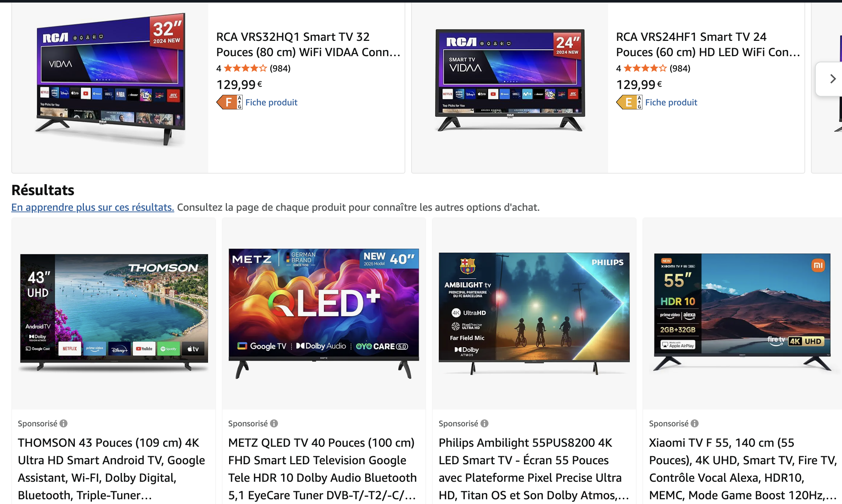Show star rating details for RCA VRS24HF1
The height and width of the screenshot is (504, 842).
(x=645, y=68)
